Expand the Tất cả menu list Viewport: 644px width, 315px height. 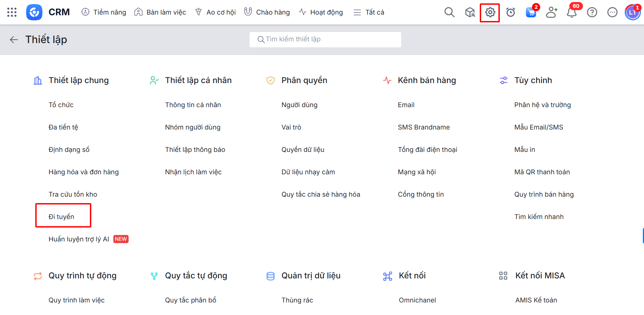click(369, 12)
